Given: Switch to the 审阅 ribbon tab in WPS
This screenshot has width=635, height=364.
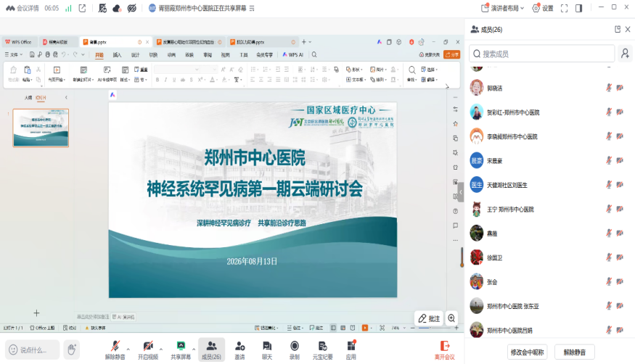Looking at the screenshot, I should pyautogui.click(x=208, y=54).
